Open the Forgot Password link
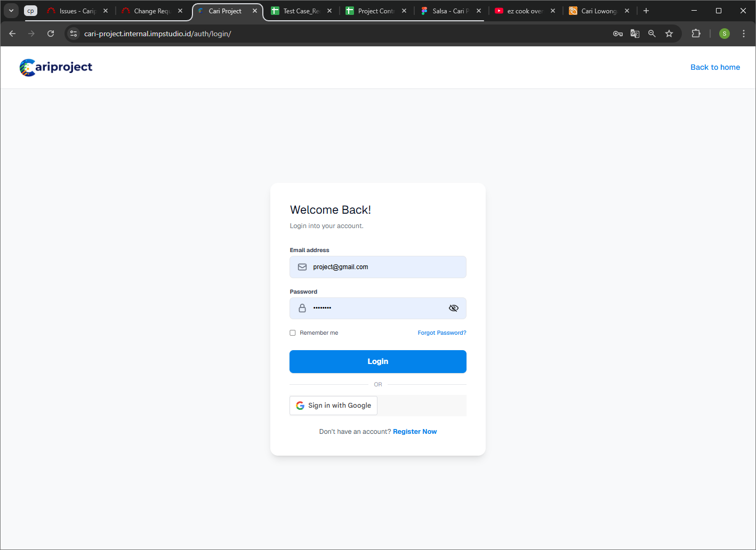Image resolution: width=756 pixels, height=550 pixels. [x=441, y=333]
